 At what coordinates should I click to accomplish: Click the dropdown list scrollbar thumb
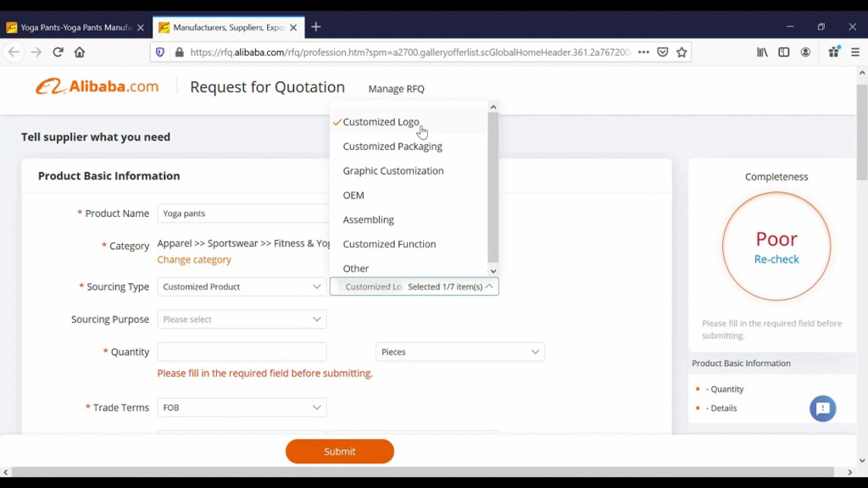tap(493, 186)
